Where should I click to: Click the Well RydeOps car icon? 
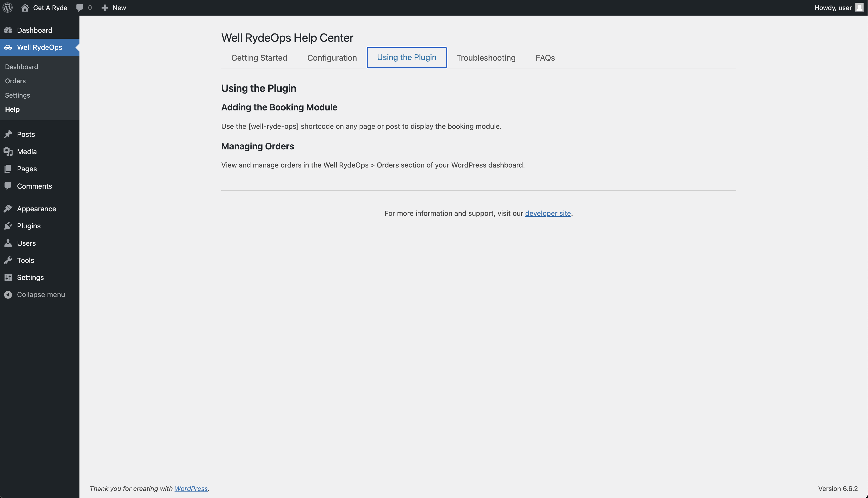point(8,47)
